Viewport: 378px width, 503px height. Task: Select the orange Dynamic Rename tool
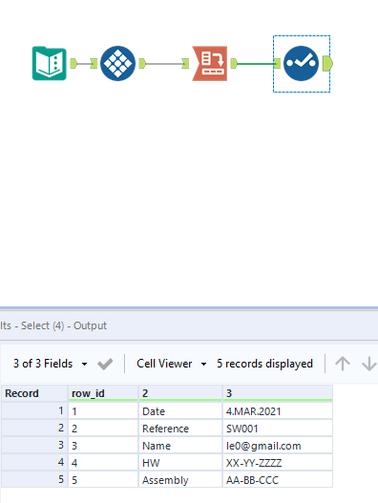pos(210,63)
